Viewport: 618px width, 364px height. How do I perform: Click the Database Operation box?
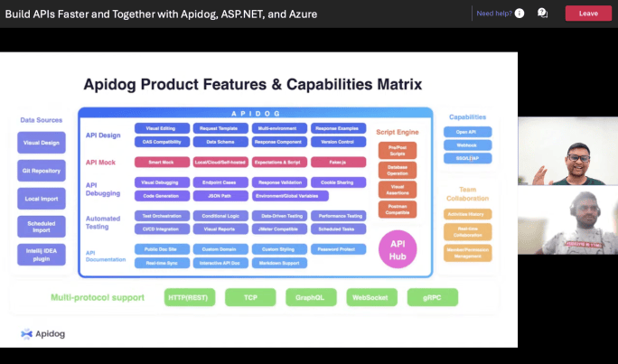398,170
